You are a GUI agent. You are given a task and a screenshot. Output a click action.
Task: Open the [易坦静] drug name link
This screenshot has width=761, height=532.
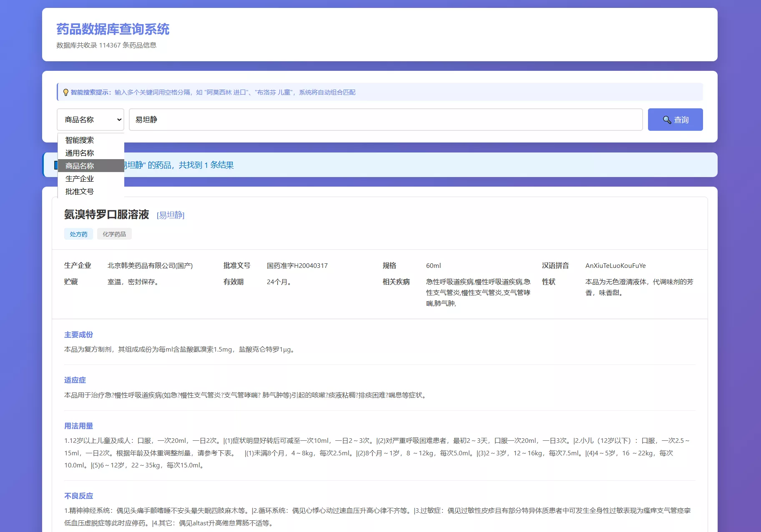[x=170, y=215]
